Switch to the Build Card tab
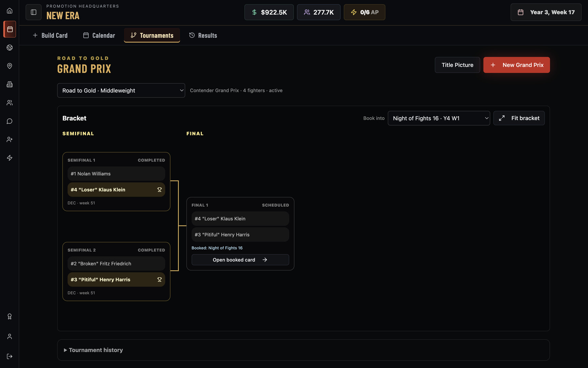This screenshot has width=588, height=368. point(50,35)
